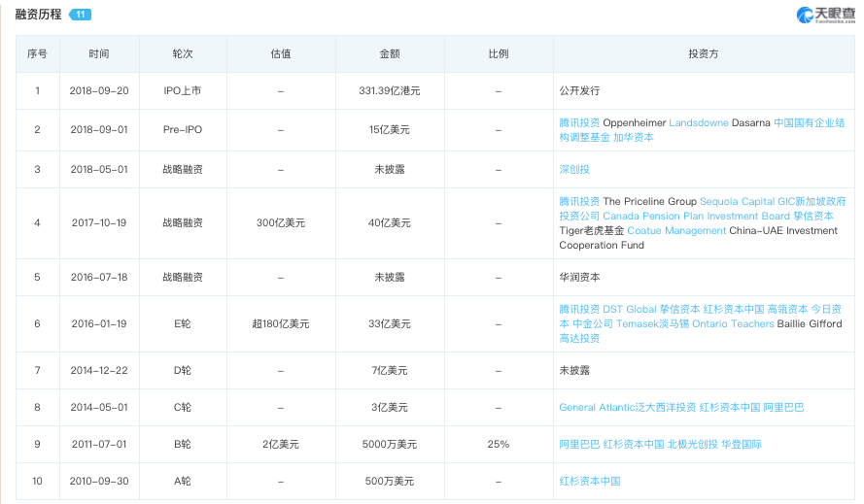Open 腾讯投资 link in the E轮 row
The image size is (864, 504).
pyautogui.click(x=579, y=309)
